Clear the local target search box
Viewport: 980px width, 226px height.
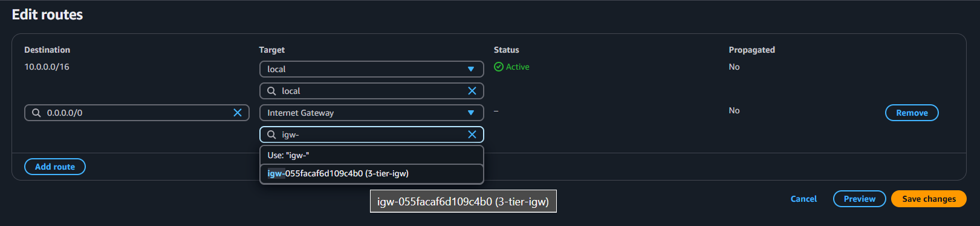[472, 91]
